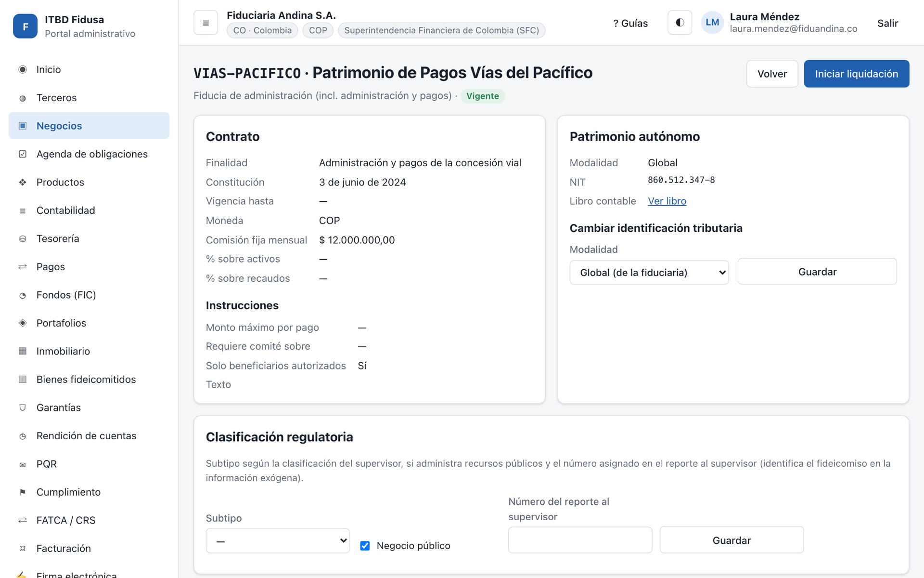
Task: Click the Terceros sidebar icon
Action: 23,98
